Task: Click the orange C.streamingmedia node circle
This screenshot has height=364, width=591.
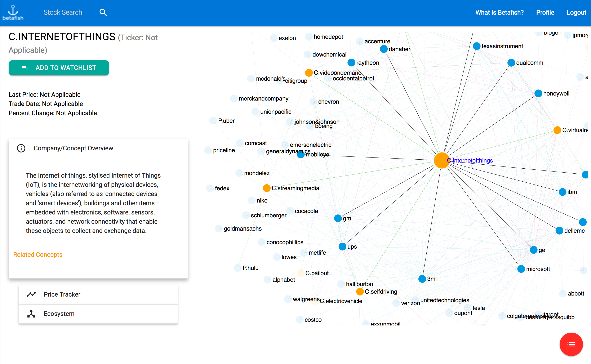Action: click(266, 188)
